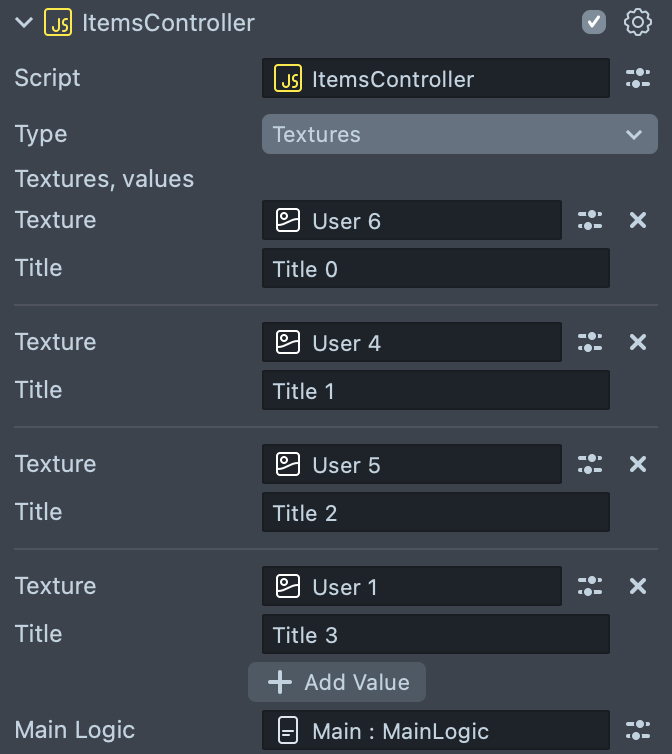
Task: Click the Title 0 text field
Action: click(x=435, y=269)
